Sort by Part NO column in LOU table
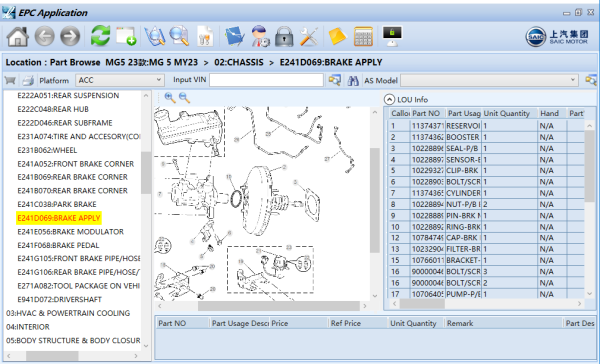 pos(426,113)
